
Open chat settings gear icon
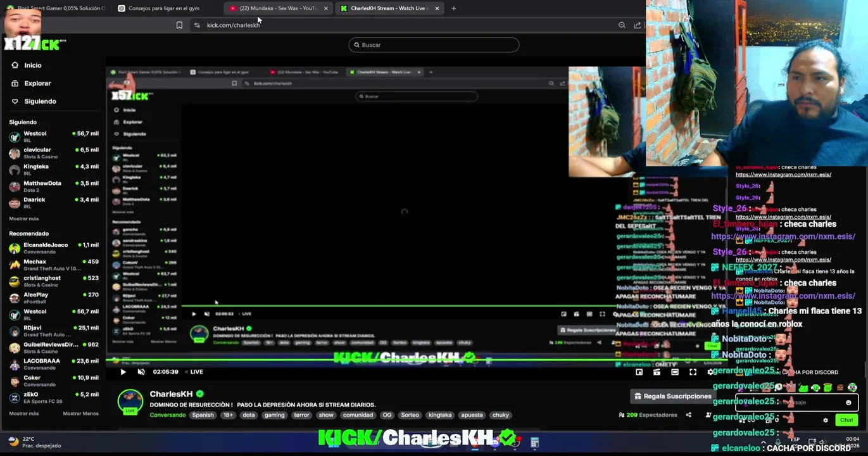(826, 420)
